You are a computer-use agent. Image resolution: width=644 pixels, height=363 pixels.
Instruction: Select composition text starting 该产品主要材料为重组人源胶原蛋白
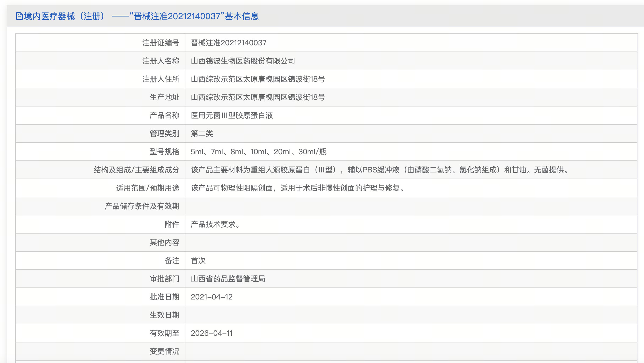click(380, 170)
